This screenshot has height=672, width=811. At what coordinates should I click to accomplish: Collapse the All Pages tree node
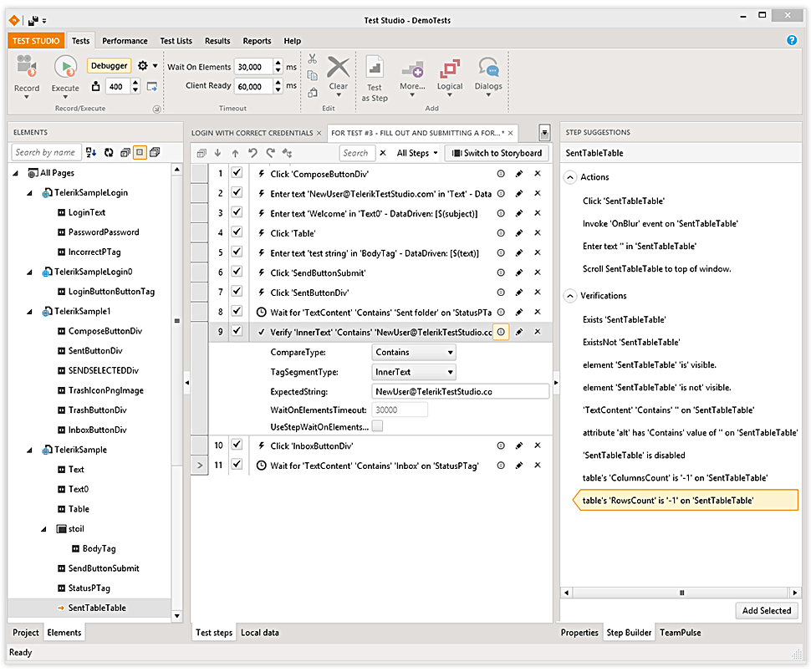tap(16, 173)
